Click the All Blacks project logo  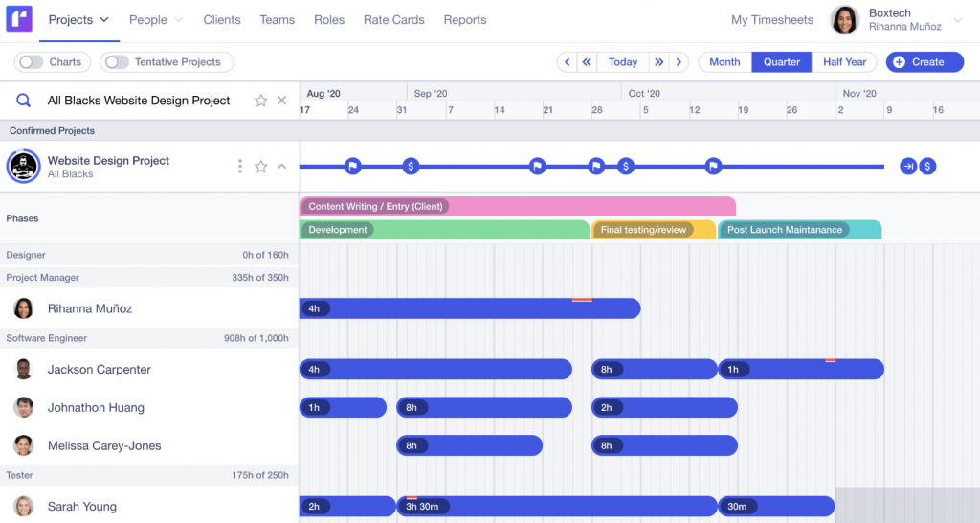23,167
